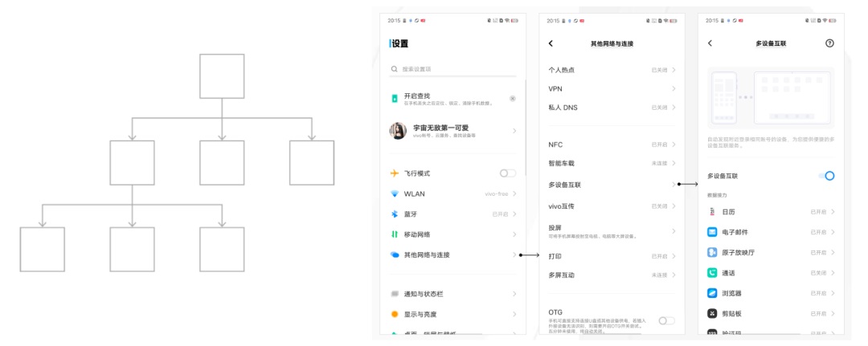Screen dimensions: 868x346
Task: Go back from 其他网络与连接 screen
Action: pyautogui.click(x=551, y=43)
